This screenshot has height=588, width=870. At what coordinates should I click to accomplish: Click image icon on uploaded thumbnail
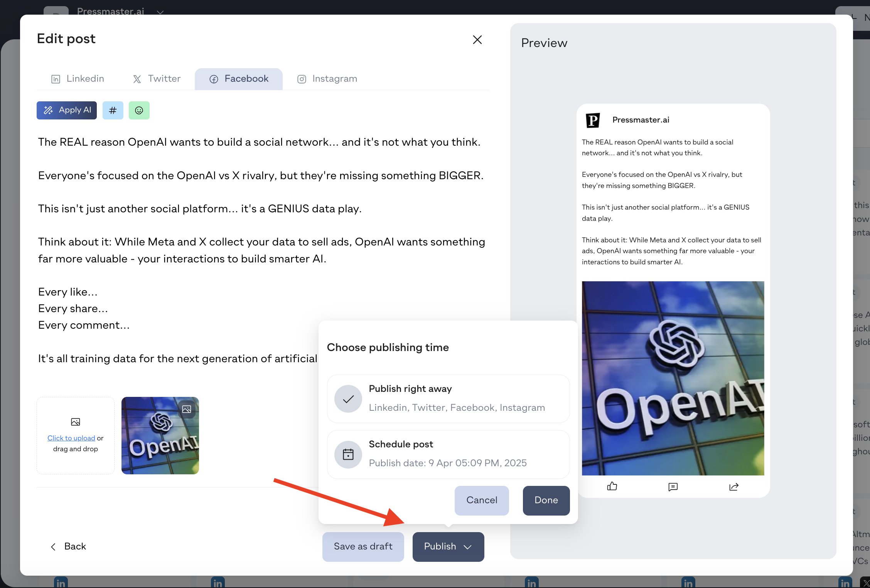pyautogui.click(x=187, y=409)
